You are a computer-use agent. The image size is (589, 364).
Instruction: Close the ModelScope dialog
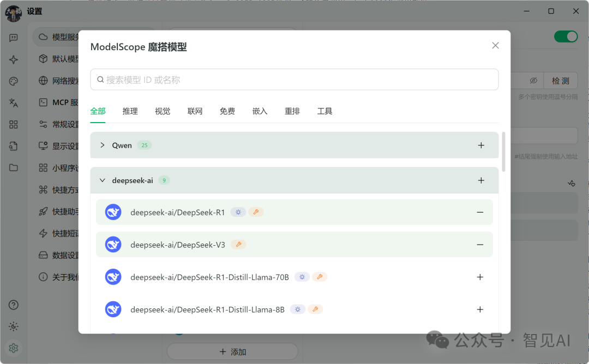(495, 45)
